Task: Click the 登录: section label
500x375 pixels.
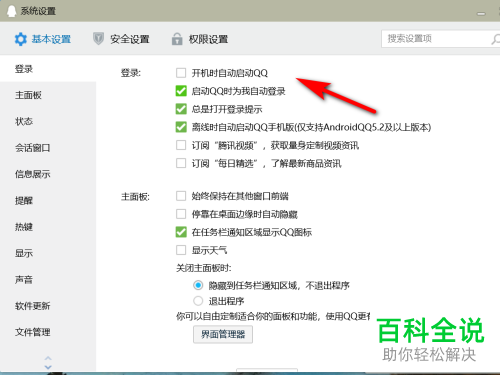Action: (131, 73)
